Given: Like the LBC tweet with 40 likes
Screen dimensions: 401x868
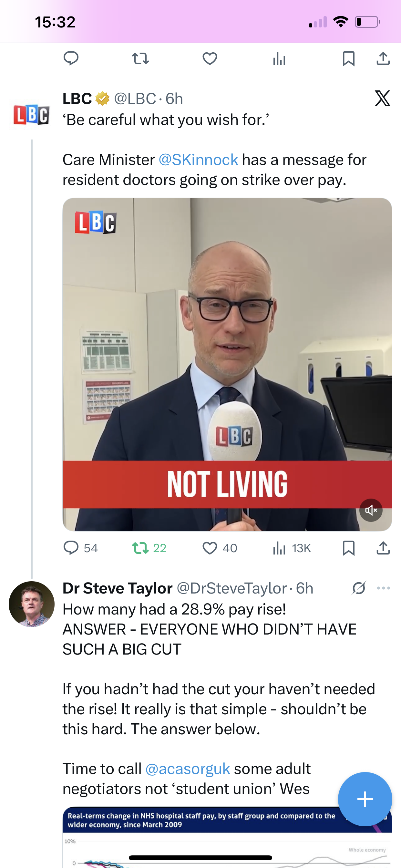Looking at the screenshot, I should pyautogui.click(x=210, y=548).
